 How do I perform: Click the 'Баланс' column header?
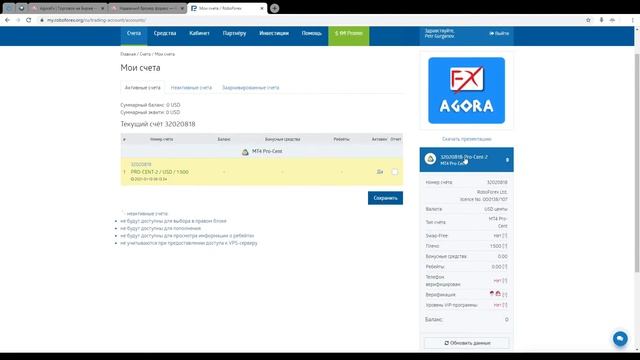[224, 140]
